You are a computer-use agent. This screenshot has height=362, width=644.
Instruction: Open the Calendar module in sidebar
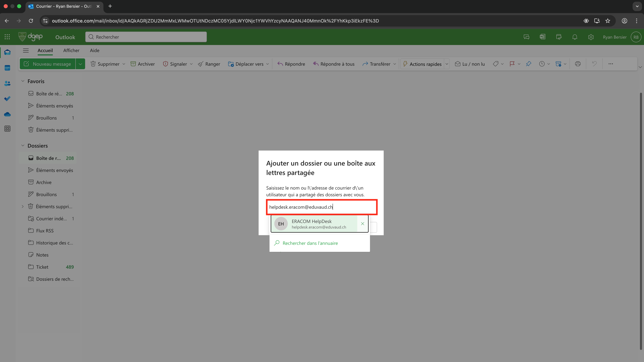(x=7, y=68)
